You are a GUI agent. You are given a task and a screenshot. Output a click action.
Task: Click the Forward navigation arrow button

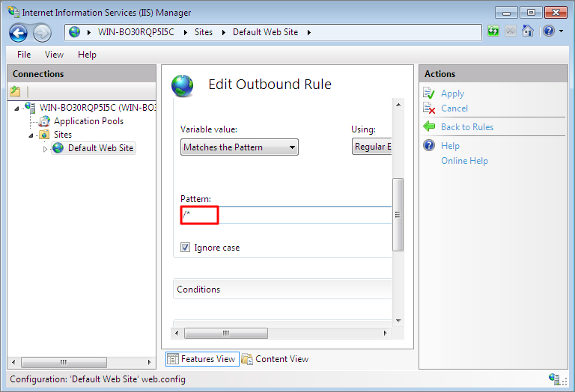coord(42,34)
